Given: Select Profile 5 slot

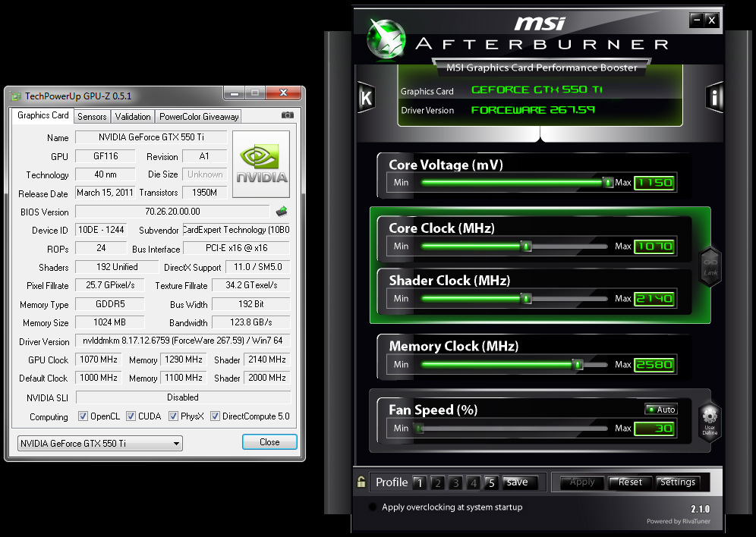Looking at the screenshot, I should click(x=491, y=482).
